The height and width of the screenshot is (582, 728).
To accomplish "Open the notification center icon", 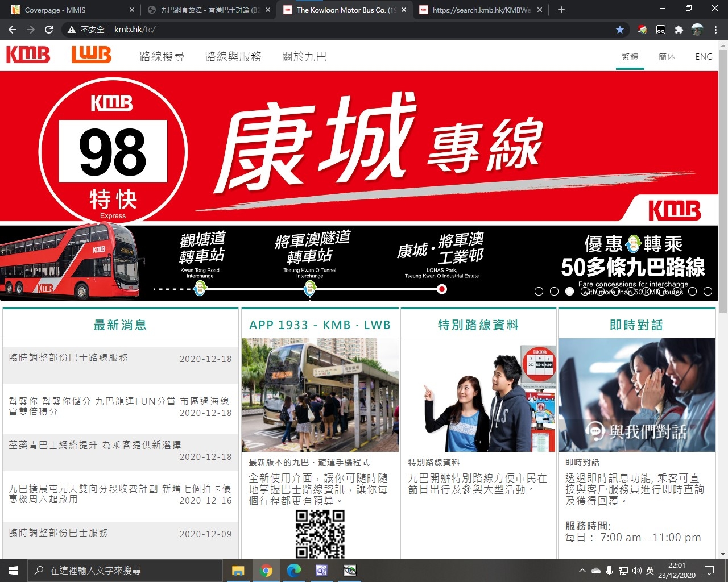I will point(709,571).
